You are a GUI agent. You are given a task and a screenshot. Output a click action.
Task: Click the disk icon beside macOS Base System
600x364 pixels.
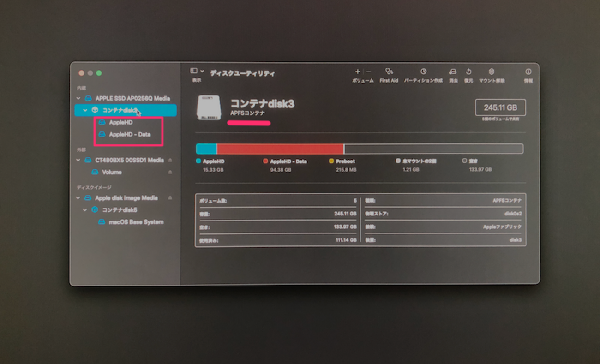(102, 222)
